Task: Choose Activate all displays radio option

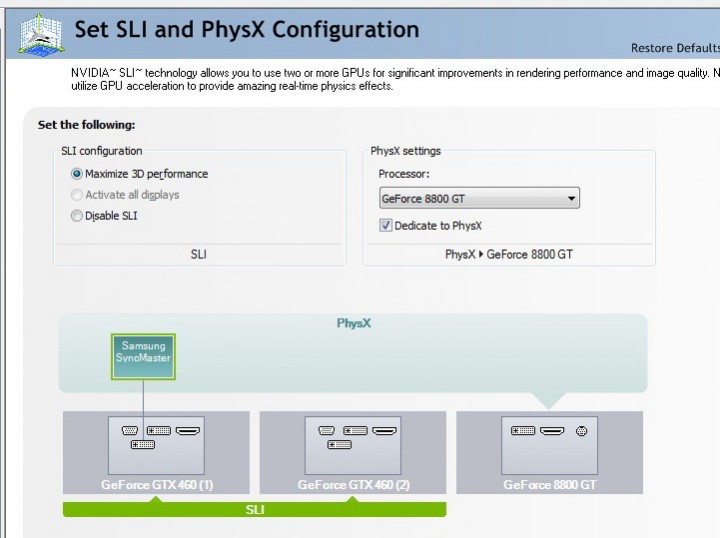Action: coord(77,195)
